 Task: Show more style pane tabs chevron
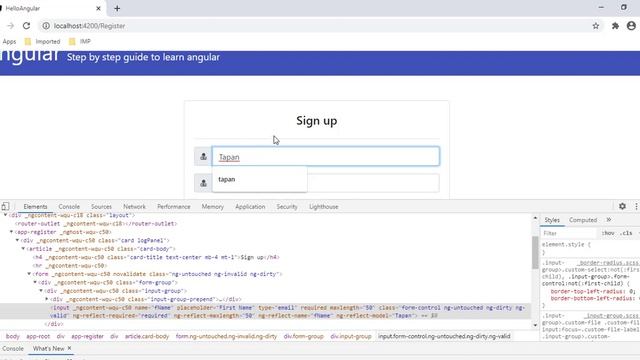click(609, 220)
